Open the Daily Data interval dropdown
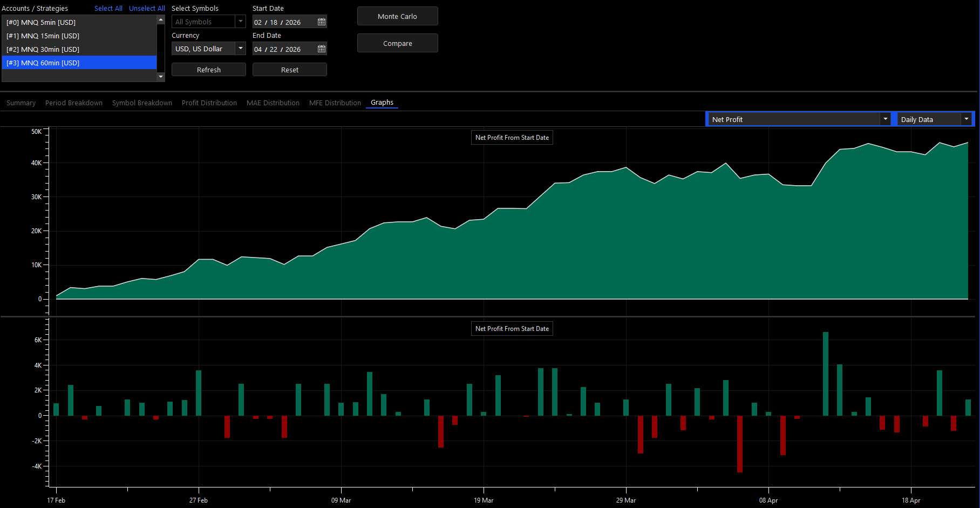Viewport: 980px width, 508px height. click(935, 119)
